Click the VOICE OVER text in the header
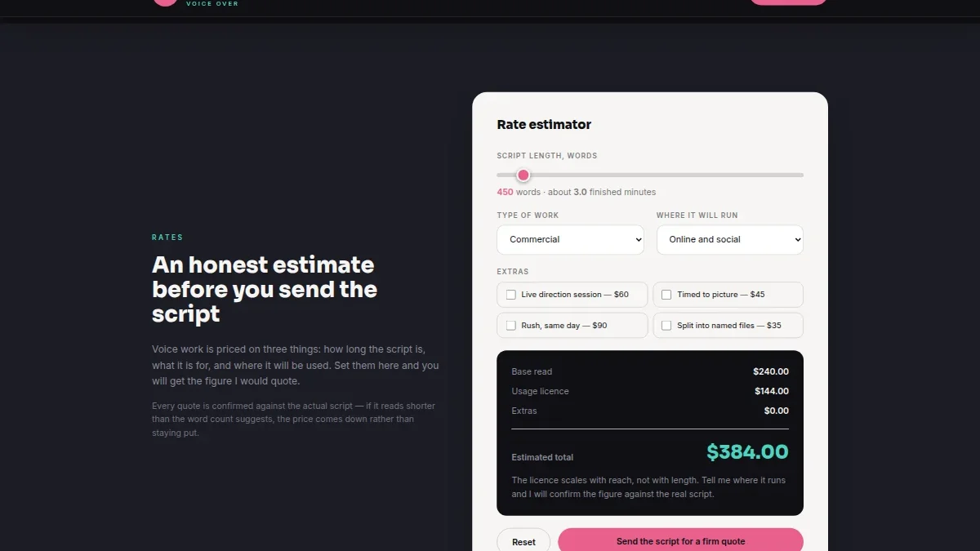Screen dimensions: 980x551 tap(212, 4)
